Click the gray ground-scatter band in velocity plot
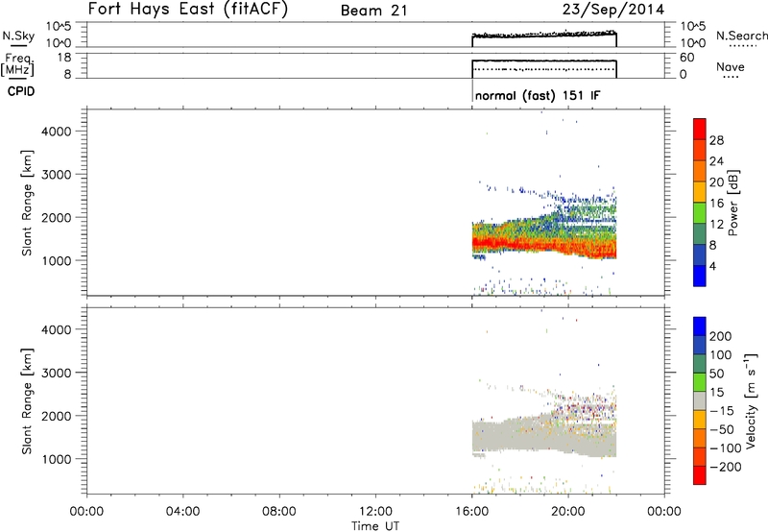This screenshot has height=532, width=768. (543, 435)
